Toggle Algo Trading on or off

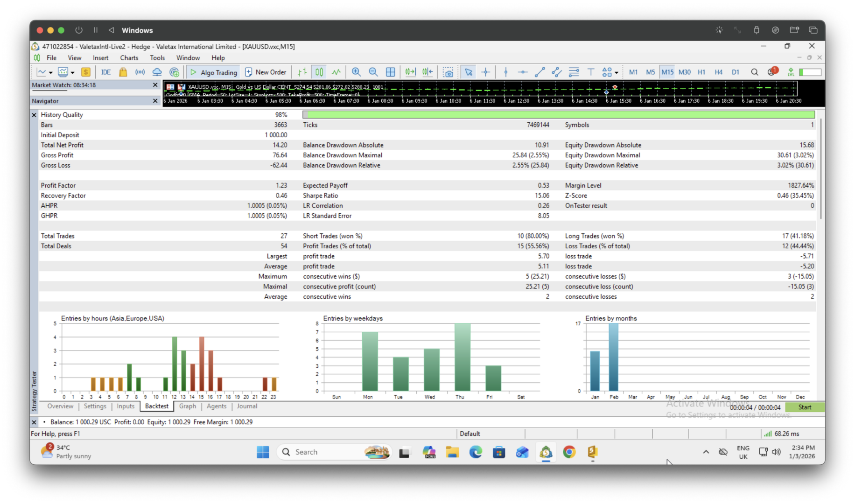[214, 72]
